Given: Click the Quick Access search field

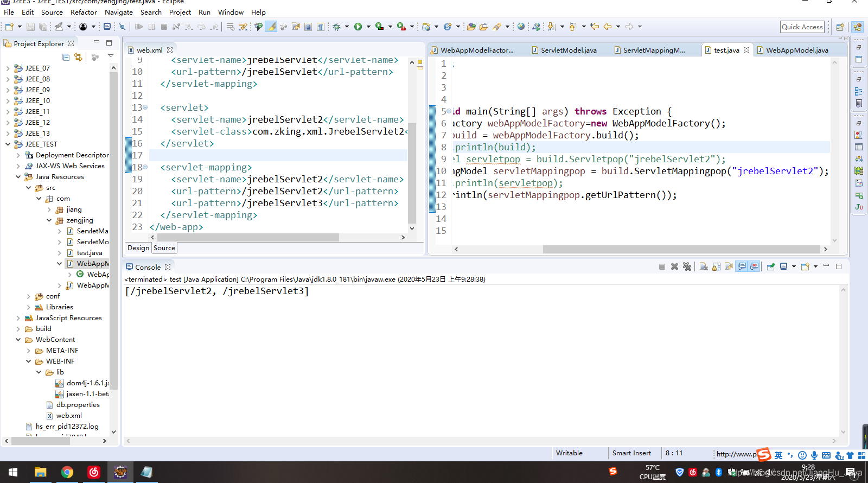Looking at the screenshot, I should (802, 27).
